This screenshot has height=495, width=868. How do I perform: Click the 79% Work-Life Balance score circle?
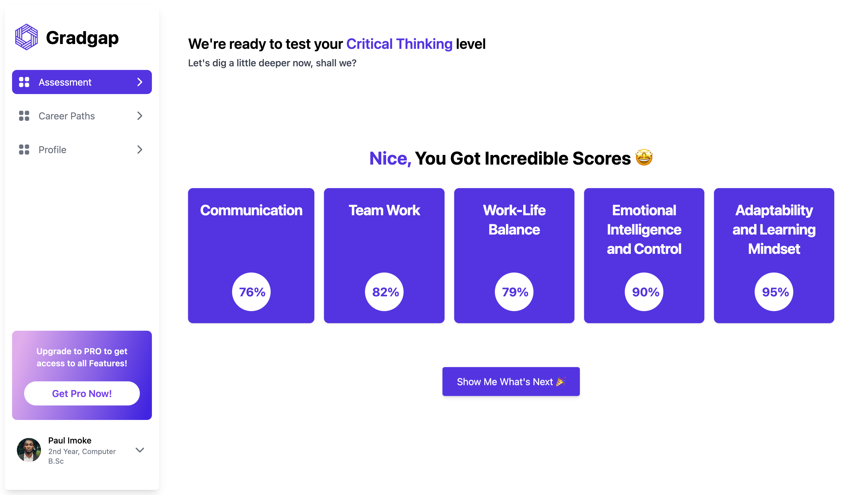[514, 292]
